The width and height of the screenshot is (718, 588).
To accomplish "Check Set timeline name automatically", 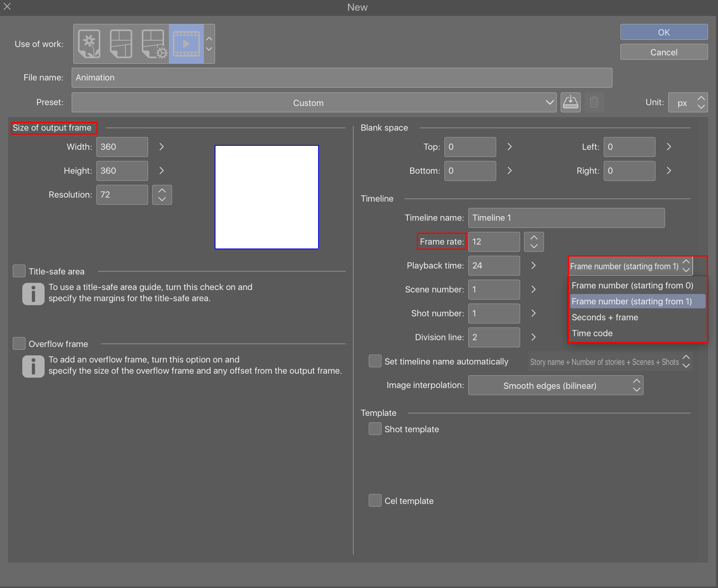I will (375, 361).
